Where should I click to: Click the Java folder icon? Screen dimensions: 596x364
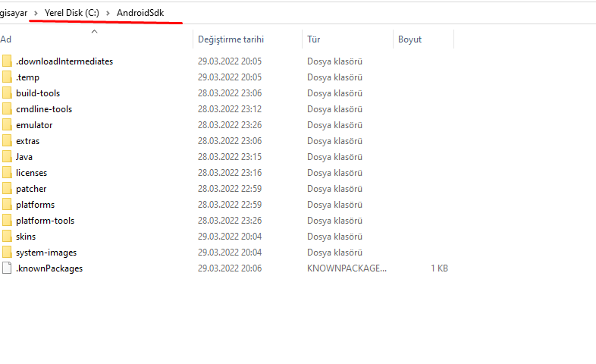point(7,156)
